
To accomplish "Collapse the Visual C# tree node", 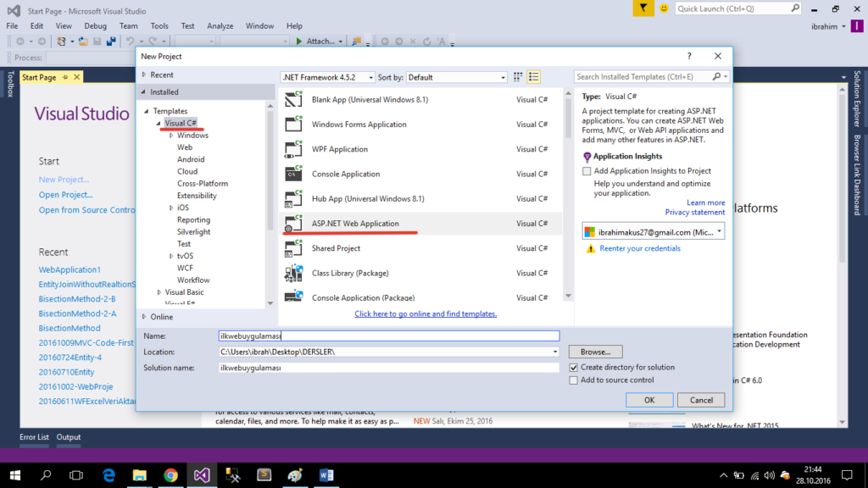I will (159, 124).
